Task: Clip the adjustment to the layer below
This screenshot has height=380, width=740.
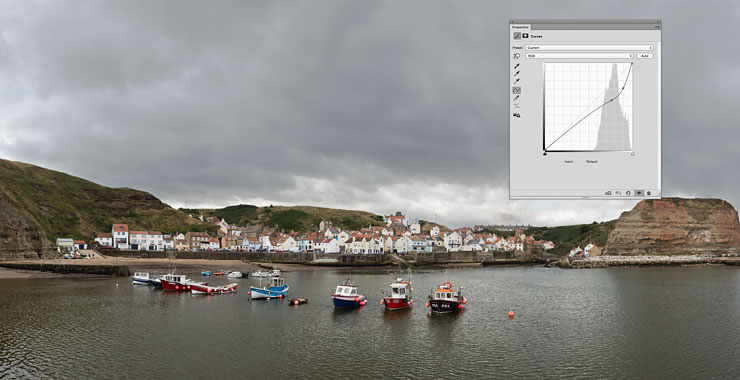Action: (608, 193)
